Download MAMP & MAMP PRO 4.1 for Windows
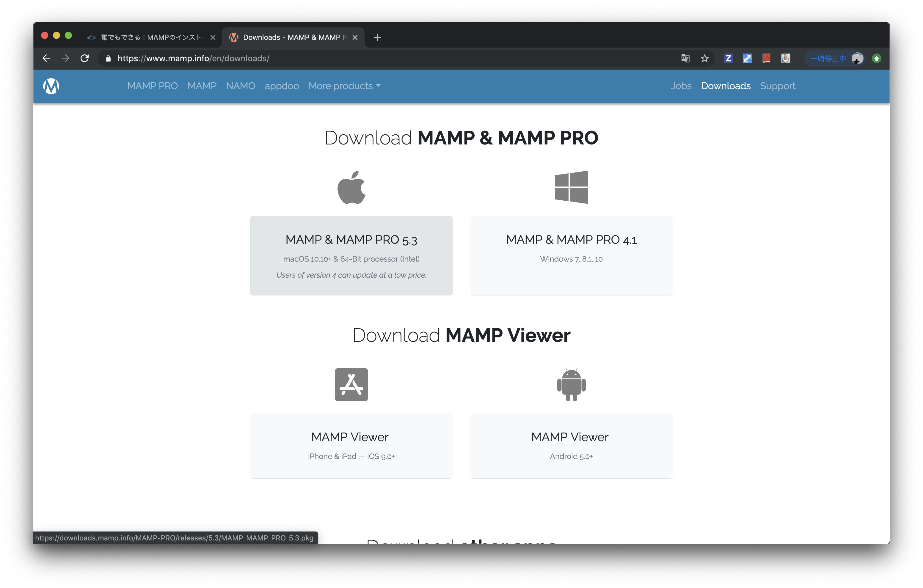923x588 pixels. click(x=571, y=255)
